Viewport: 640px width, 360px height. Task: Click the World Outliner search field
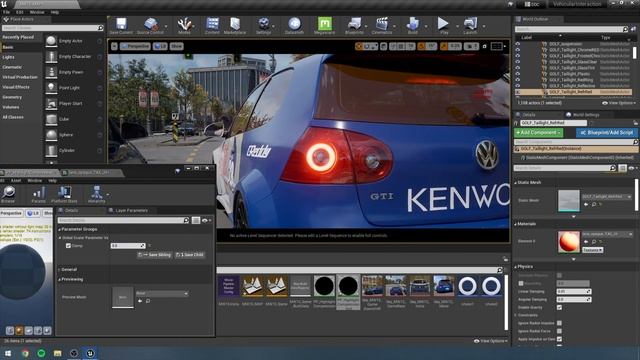(x=571, y=29)
